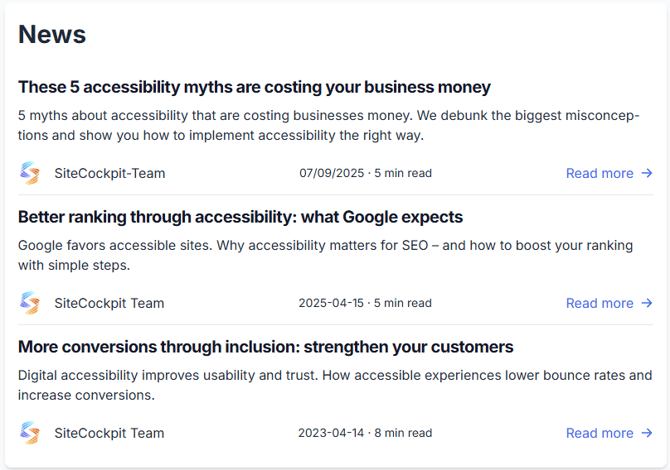Click the 2023-04-14 "8 min read" text
This screenshot has width=670, height=470.
tap(403, 433)
